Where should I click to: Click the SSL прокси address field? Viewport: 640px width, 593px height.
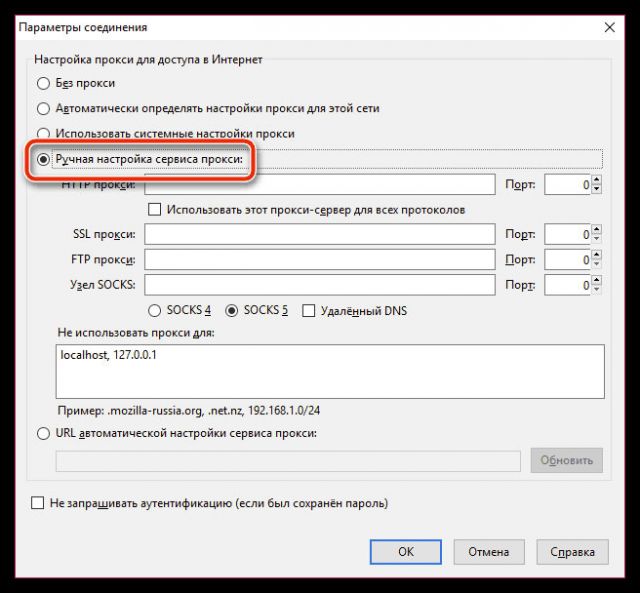[x=320, y=234]
